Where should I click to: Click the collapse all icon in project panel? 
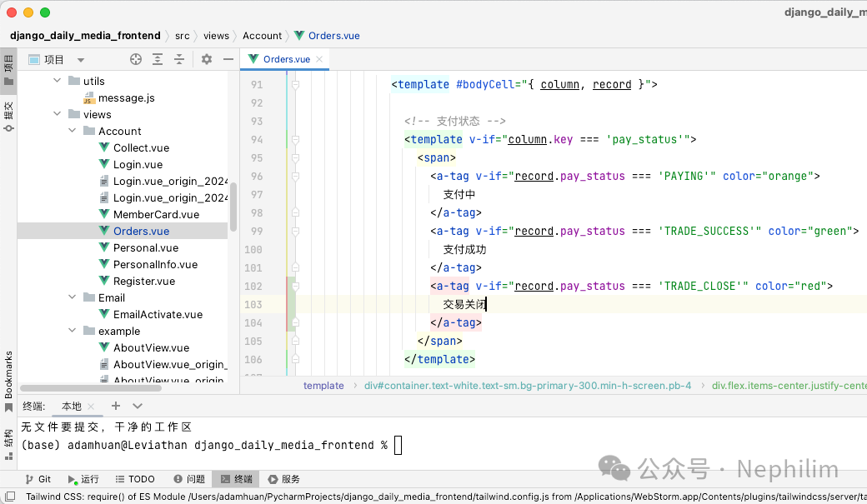coord(178,59)
